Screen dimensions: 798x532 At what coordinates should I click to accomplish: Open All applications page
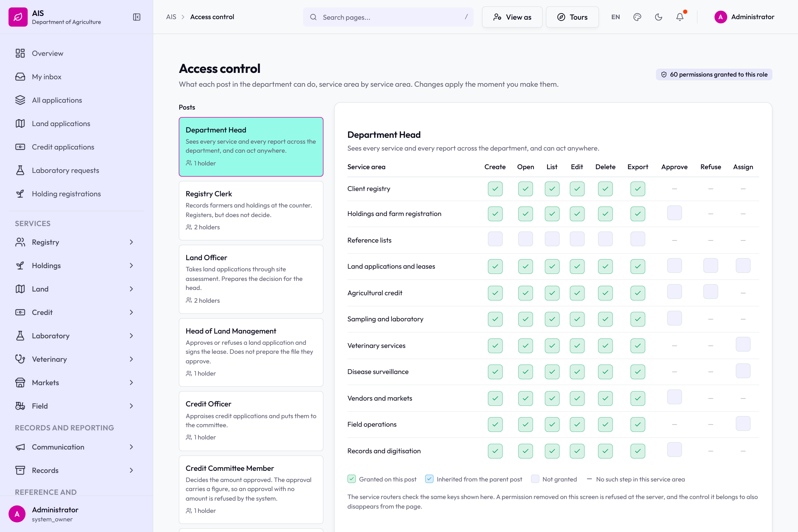point(76,100)
